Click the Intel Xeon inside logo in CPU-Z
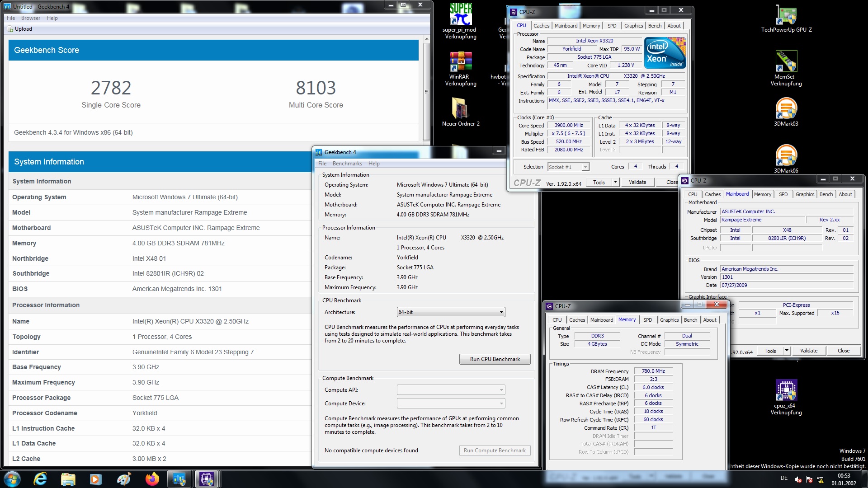Viewport: 868px width, 488px height. point(665,53)
